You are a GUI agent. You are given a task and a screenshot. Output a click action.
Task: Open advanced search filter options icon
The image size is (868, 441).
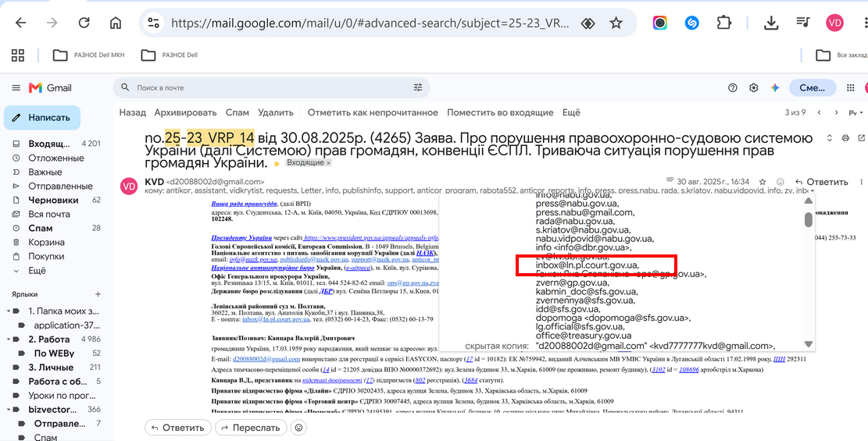point(418,87)
